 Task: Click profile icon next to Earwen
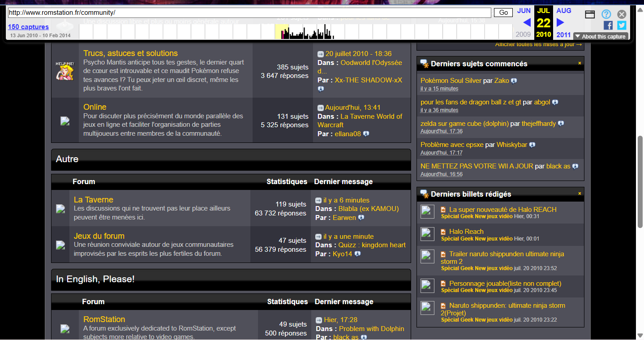[361, 218]
